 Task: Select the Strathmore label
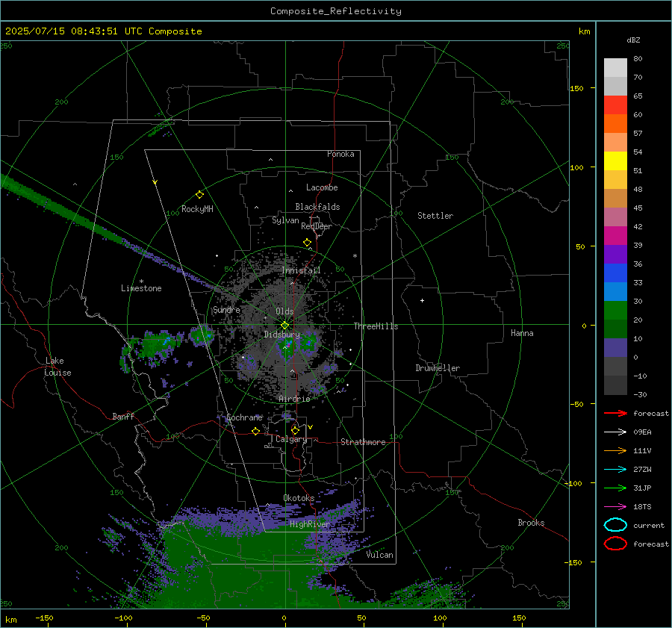pyautogui.click(x=363, y=442)
